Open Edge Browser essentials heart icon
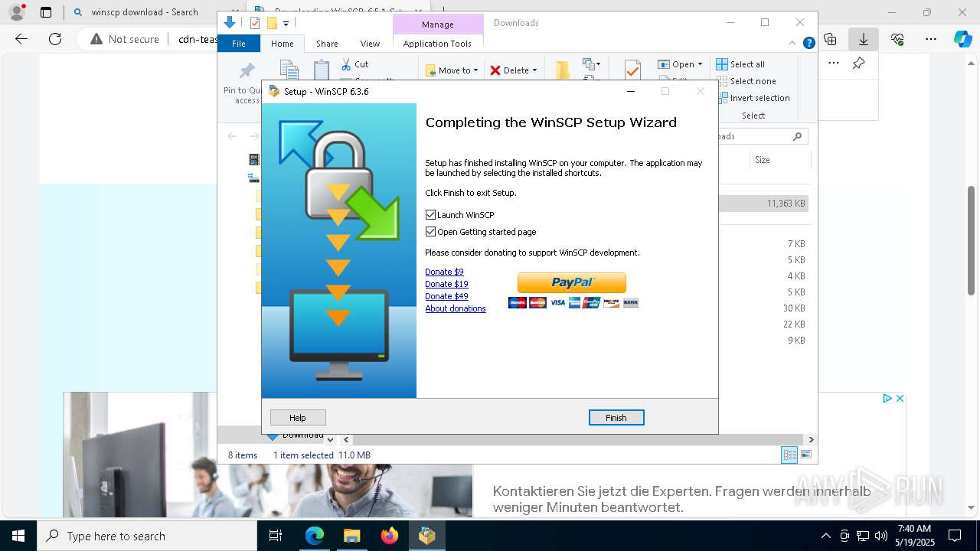 [x=897, y=39]
